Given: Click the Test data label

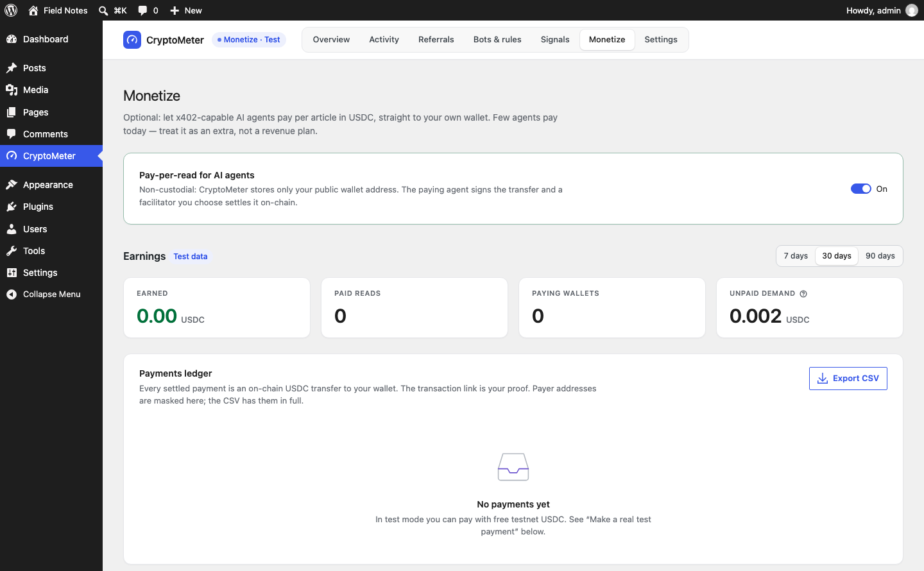Looking at the screenshot, I should pos(191,257).
